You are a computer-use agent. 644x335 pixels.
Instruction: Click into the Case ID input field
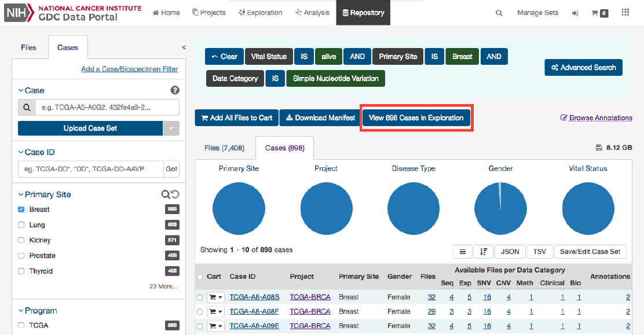click(x=91, y=169)
